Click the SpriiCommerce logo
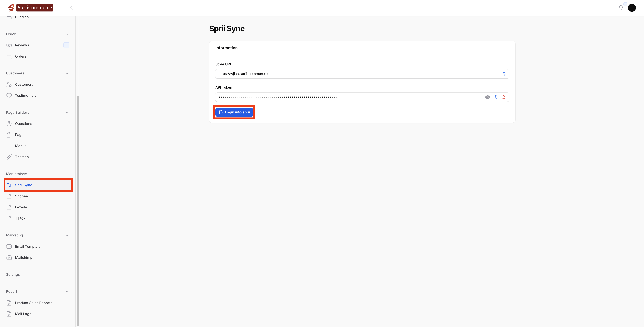Image resolution: width=644 pixels, height=327 pixels. [30, 8]
